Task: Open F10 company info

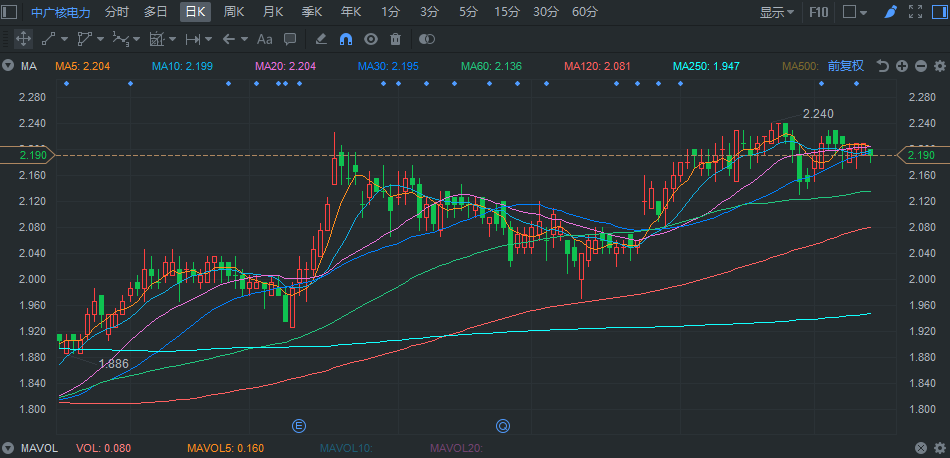Action: tap(818, 13)
